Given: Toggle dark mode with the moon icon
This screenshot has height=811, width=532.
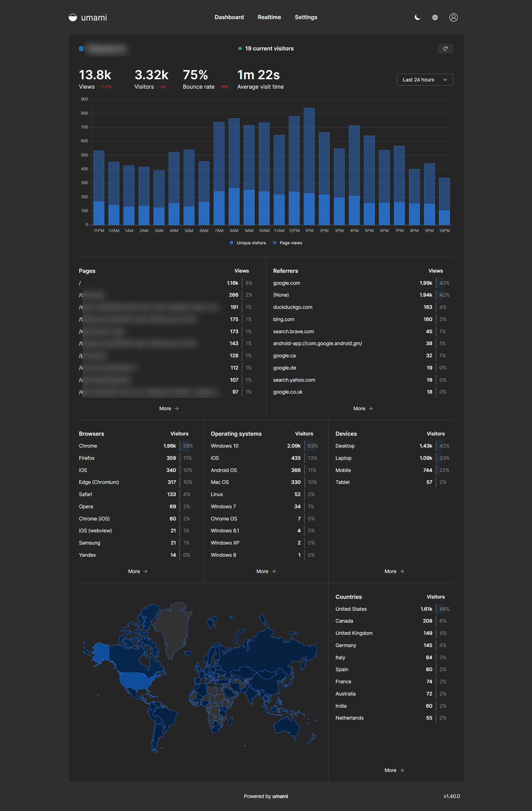Looking at the screenshot, I should [x=417, y=17].
